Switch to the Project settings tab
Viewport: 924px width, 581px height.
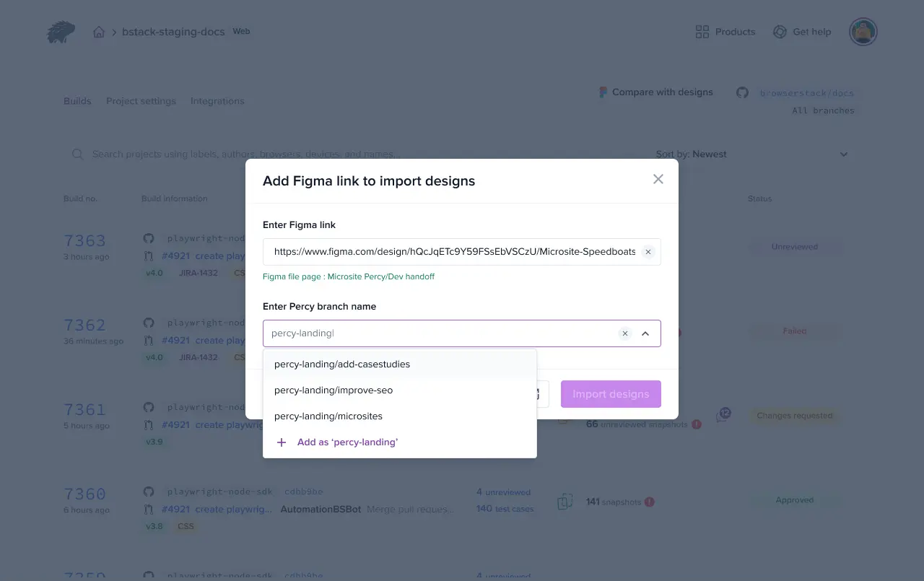pos(141,101)
